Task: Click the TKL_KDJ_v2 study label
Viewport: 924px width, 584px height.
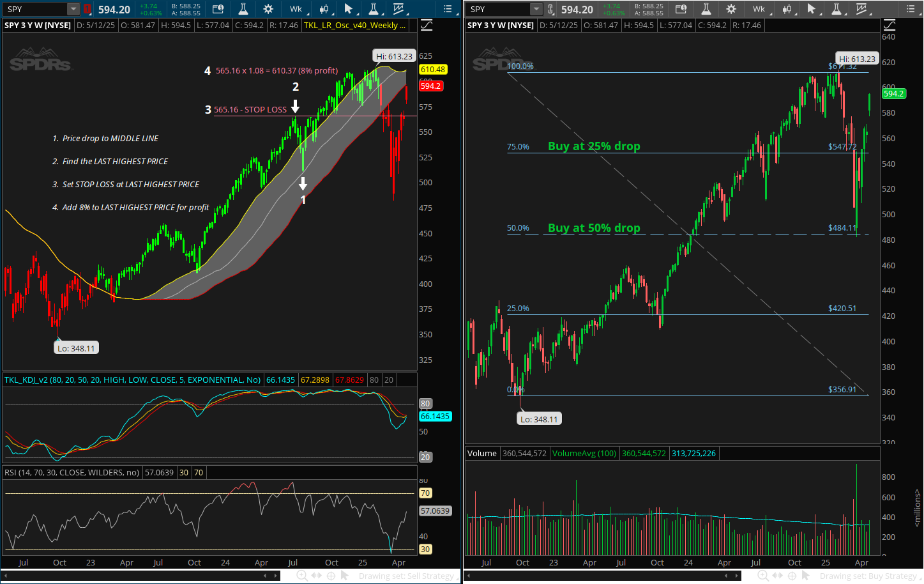Action: [x=133, y=380]
